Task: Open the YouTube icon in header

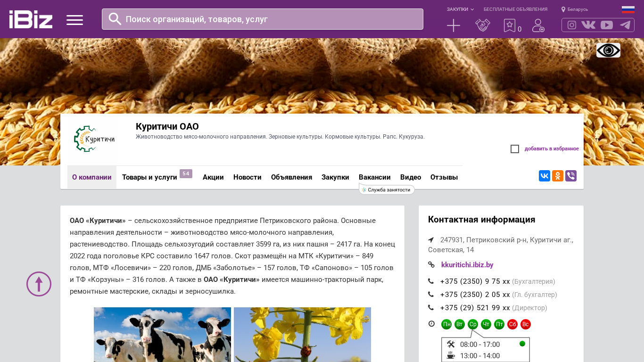Action: point(607,25)
